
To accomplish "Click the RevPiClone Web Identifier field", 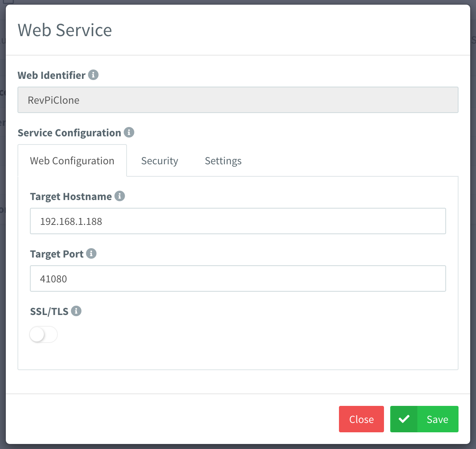I will pos(238,100).
